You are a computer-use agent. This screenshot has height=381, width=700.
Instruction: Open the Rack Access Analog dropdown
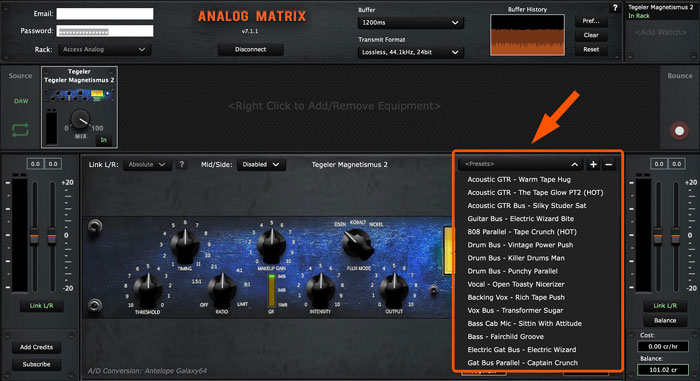pos(104,50)
